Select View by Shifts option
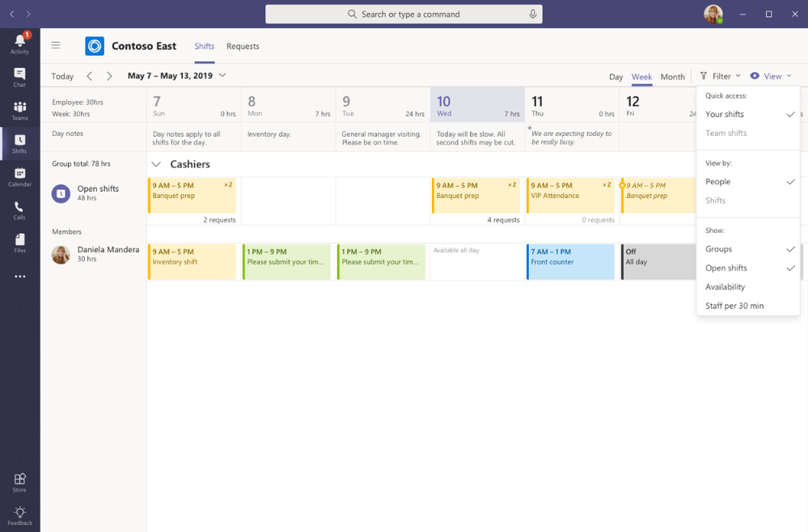Viewport: 808px width, 532px height. pos(747,201)
